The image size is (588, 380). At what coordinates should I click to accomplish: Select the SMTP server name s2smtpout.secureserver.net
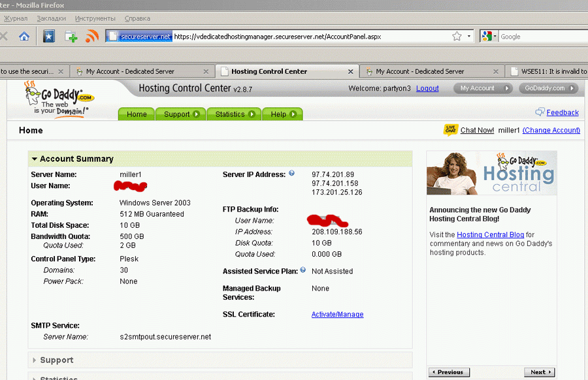point(165,337)
